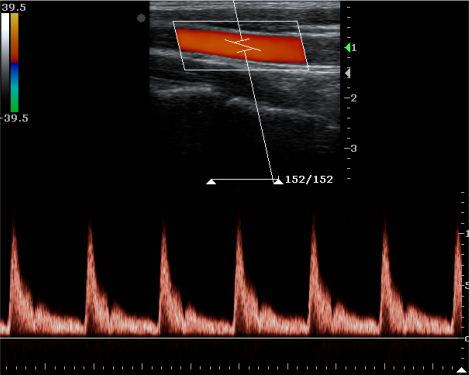469x375 pixels.
Task: Click the depth scale label 3
Action: click(354, 148)
